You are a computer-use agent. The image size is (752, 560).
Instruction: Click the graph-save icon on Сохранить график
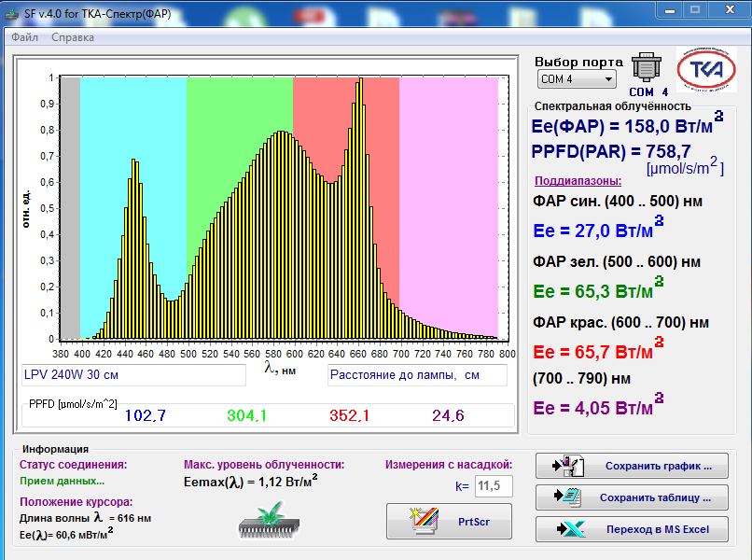point(568,466)
